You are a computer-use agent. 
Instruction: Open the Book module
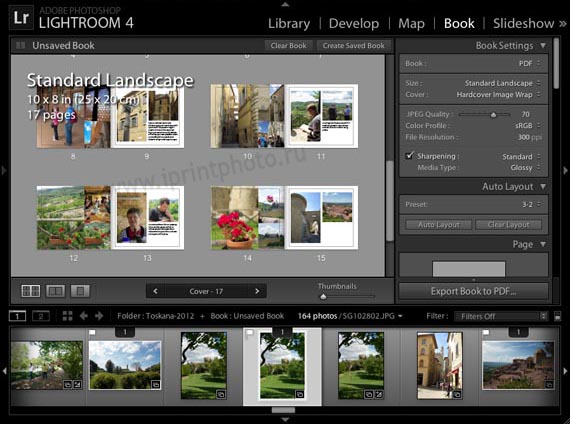point(459,24)
